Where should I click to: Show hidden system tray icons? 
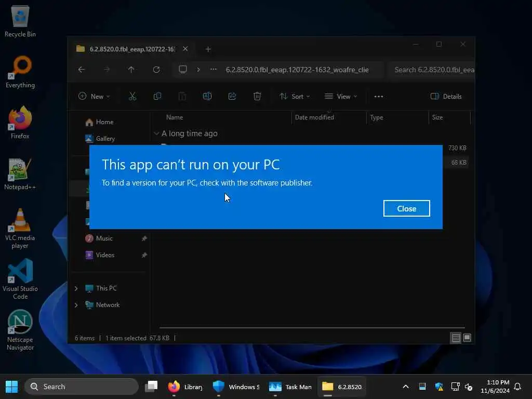405,387
